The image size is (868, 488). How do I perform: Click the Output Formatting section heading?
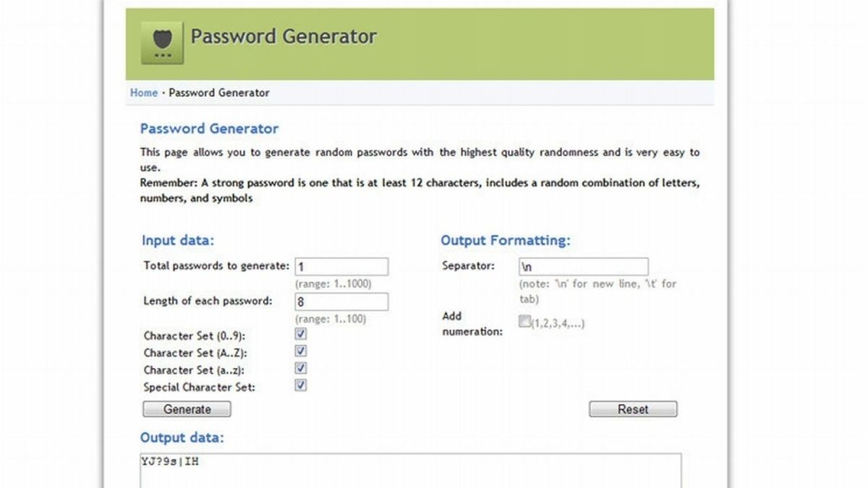(506, 241)
